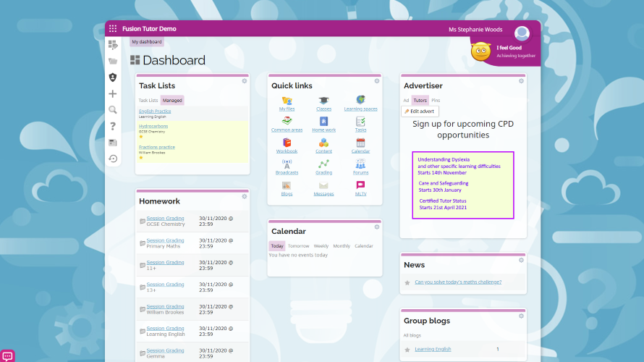644x362 pixels.
Task: Select the Today tab in Calendar
Action: [277, 245]
